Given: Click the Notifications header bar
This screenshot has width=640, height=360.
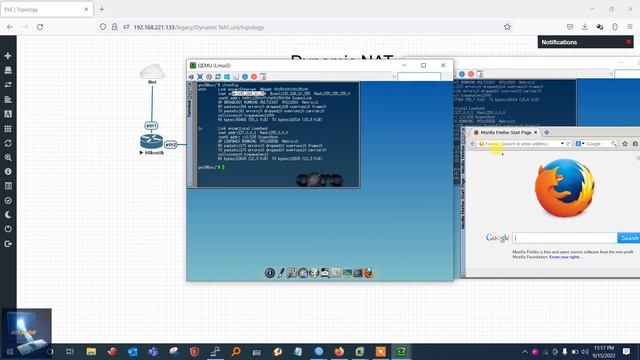Looking at the screenshot, I should click(x=585, y=42).
